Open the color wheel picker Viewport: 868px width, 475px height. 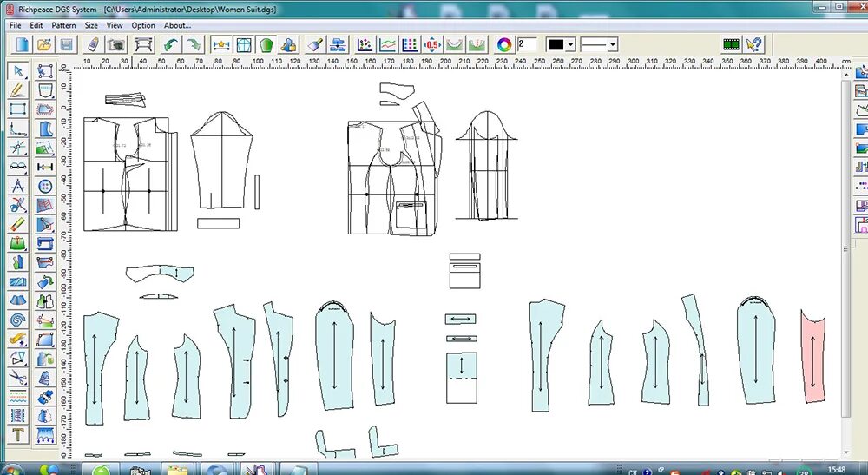[503, 44]
